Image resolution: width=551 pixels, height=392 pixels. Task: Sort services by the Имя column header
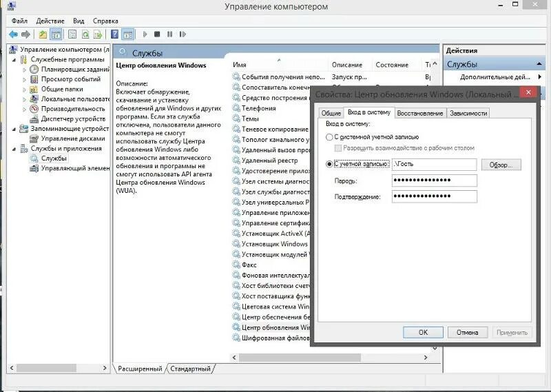[280, 65]
